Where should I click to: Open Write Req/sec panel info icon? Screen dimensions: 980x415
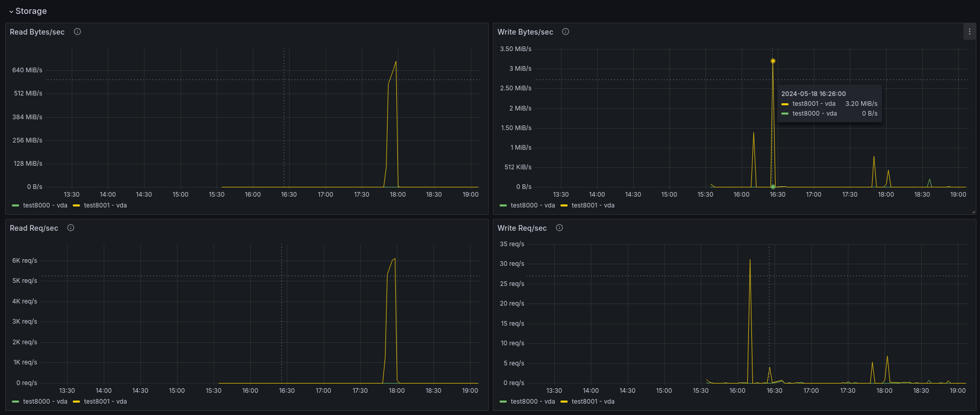pos(559,228)
